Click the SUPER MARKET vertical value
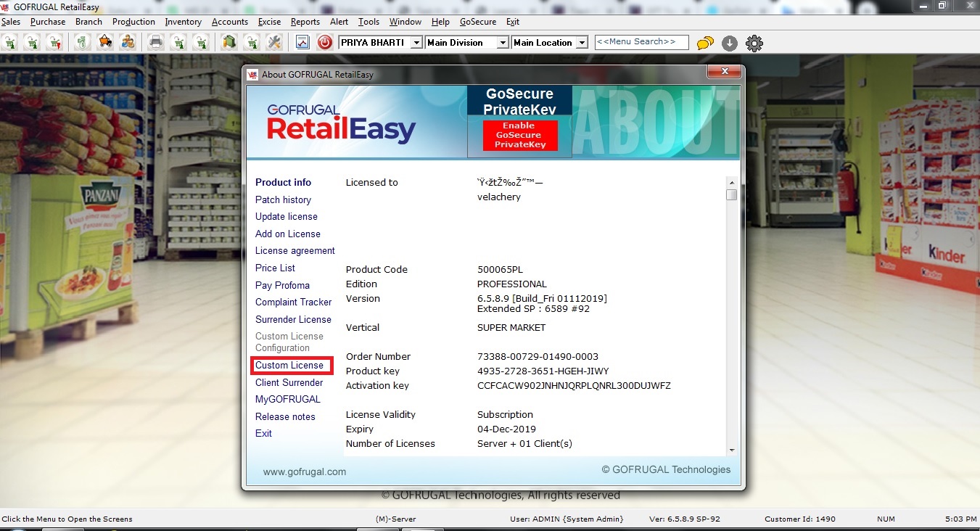Screen dimensions: 980x531 (511, 327)
